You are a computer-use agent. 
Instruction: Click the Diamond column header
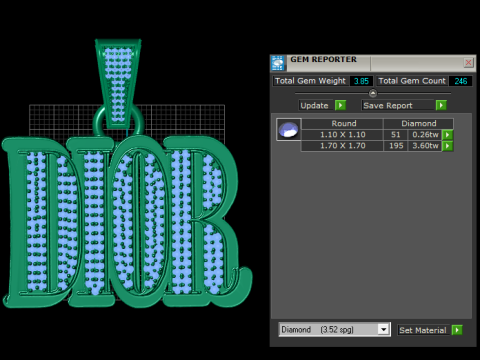coord(419,123)
